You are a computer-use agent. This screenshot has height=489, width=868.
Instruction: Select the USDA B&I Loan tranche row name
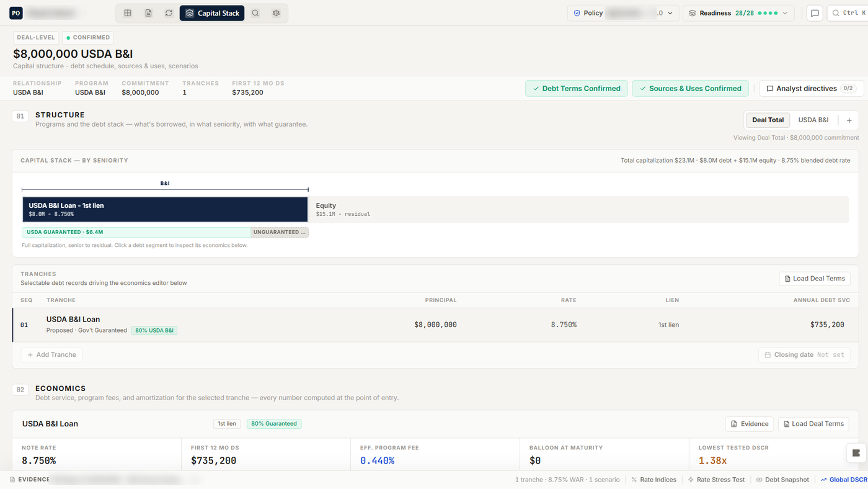pos(73,320)
